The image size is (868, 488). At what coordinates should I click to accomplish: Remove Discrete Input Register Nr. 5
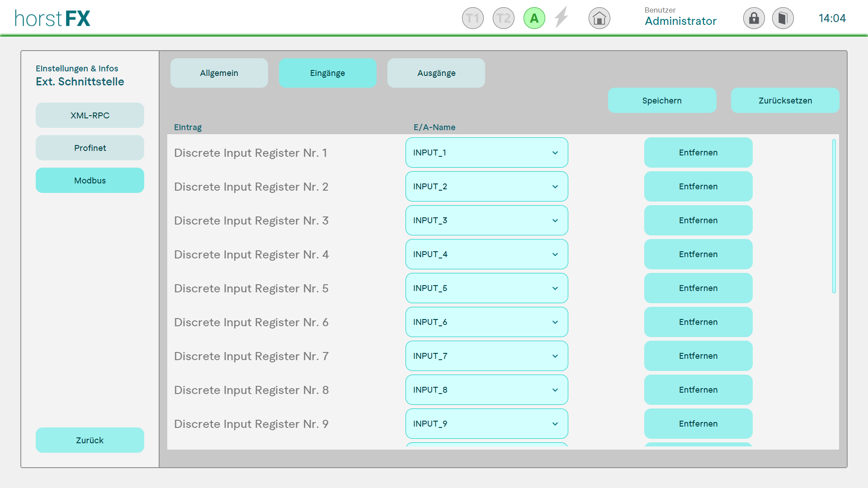698,288
